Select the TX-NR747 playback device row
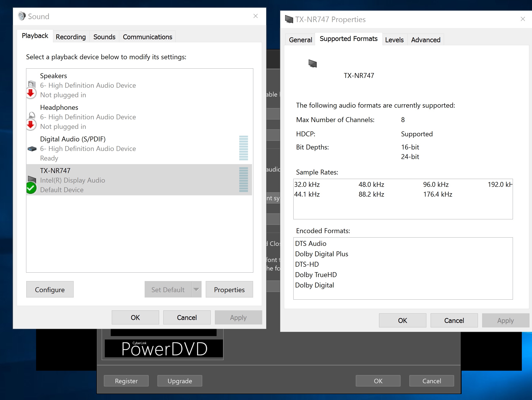This screenshot has height=400, width=532. [139, 180]
